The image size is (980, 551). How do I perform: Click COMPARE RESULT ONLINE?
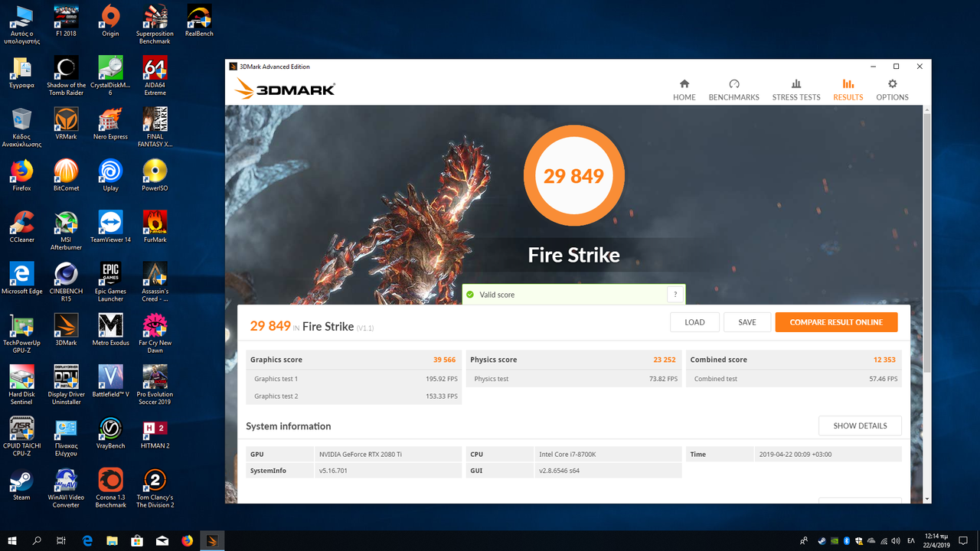point(836,322)
